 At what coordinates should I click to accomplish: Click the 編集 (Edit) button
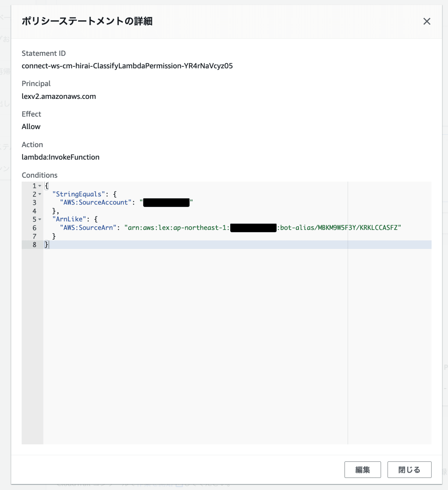pyautogui.click(x=362, y=469)
